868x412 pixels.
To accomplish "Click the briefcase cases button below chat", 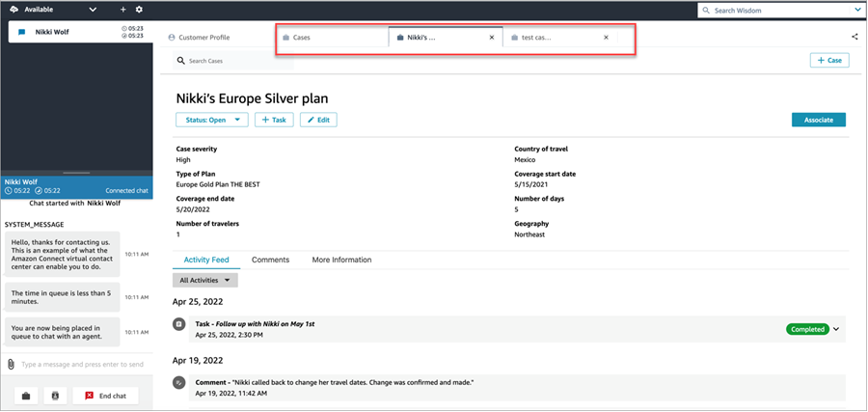I will (x=27, y=396).
